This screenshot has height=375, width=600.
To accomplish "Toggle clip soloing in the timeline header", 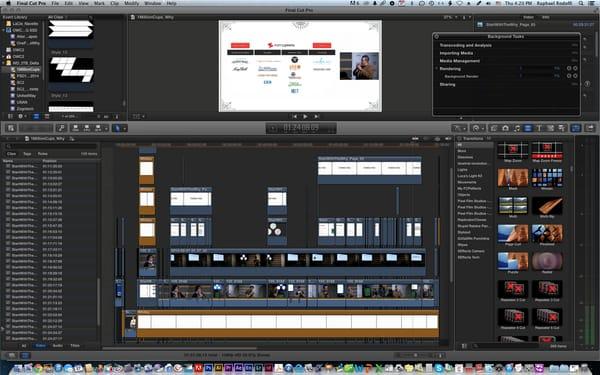I will [437, 139].
